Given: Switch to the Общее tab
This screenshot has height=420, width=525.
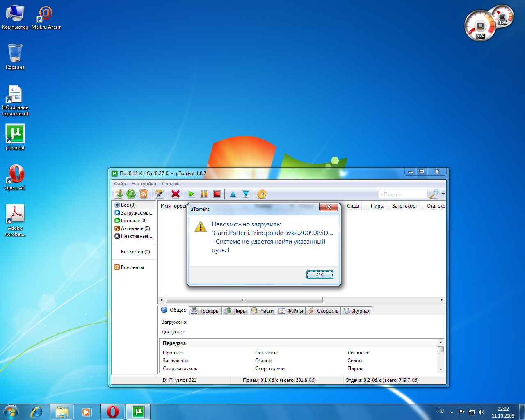Looking at the screenshot, I should [173, 310].
